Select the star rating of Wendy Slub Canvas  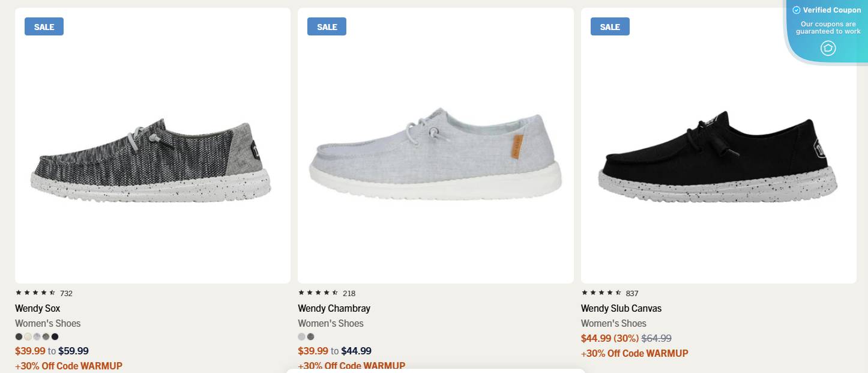600,293
